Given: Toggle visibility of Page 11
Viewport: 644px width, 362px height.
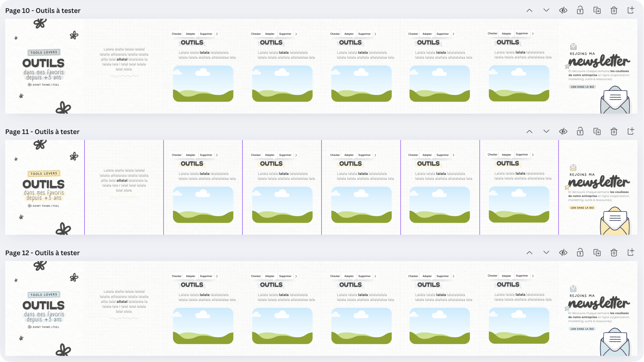Looking at the screenshot, I should click(563, 131).
